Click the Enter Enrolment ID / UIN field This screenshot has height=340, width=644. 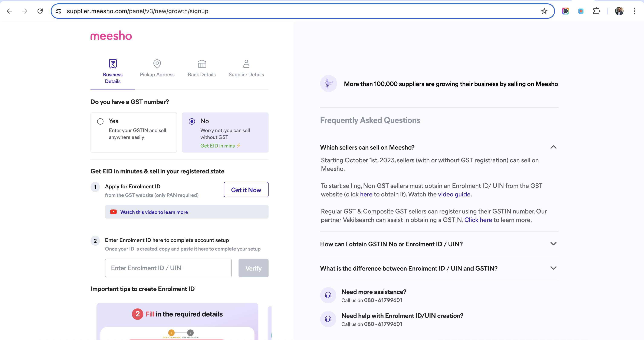[x=168, y=268]
